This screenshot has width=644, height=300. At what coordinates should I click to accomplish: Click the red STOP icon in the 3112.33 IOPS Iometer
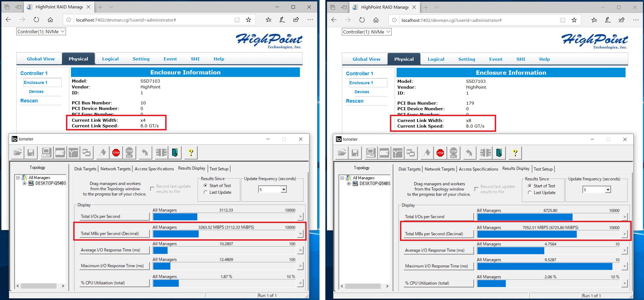pyautogui.click(x=116, y=153)
